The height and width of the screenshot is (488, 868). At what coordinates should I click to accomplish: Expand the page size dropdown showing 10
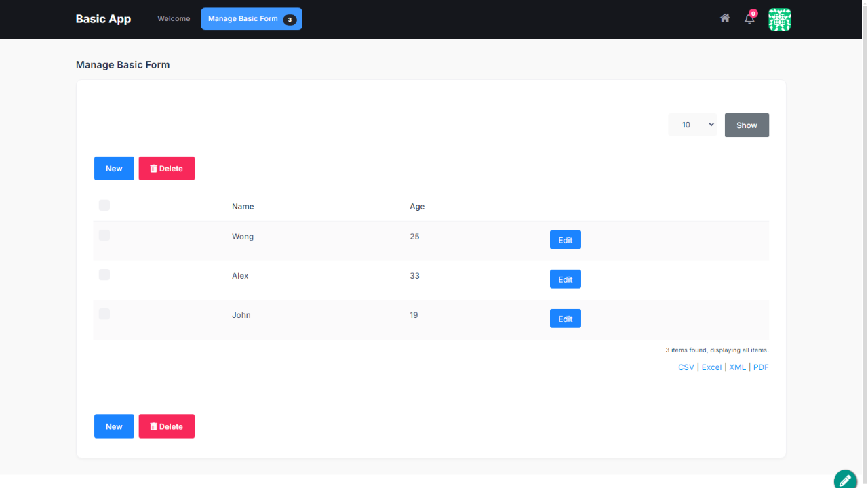pos(692,125)
